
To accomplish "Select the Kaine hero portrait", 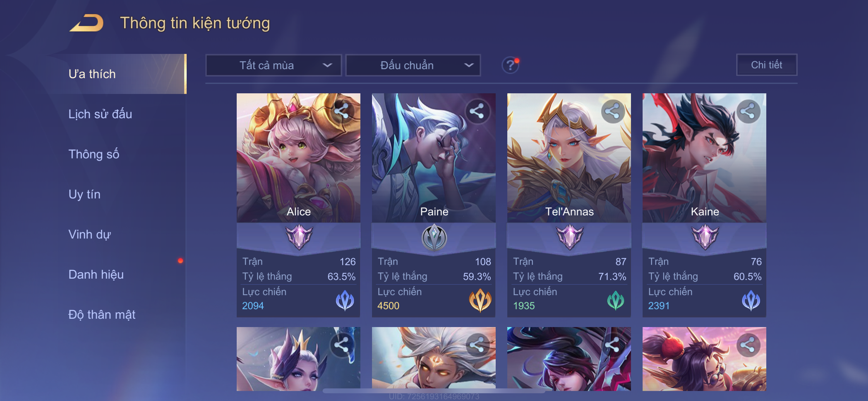I will point(704,158).
